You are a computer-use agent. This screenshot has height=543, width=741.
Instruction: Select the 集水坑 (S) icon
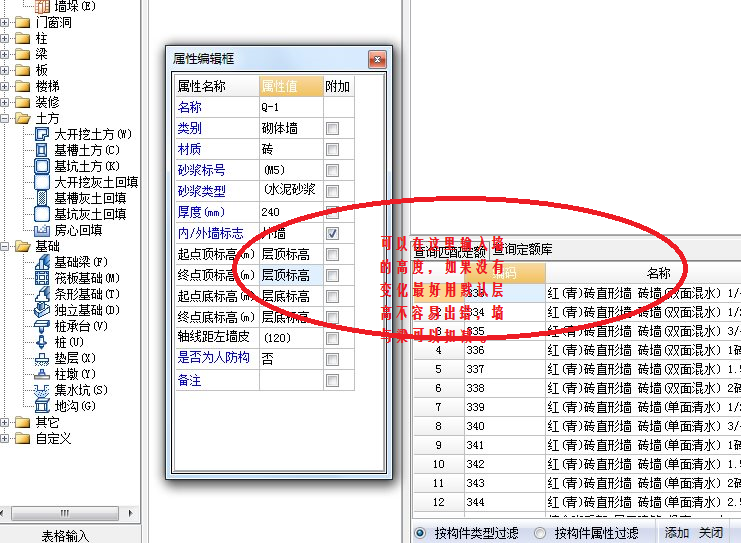coord(42,390)
